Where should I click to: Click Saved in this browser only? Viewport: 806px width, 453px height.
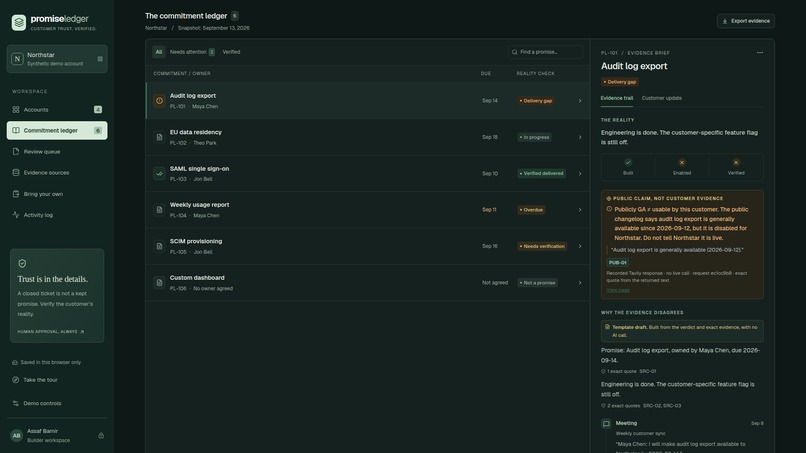coord(46,363)
